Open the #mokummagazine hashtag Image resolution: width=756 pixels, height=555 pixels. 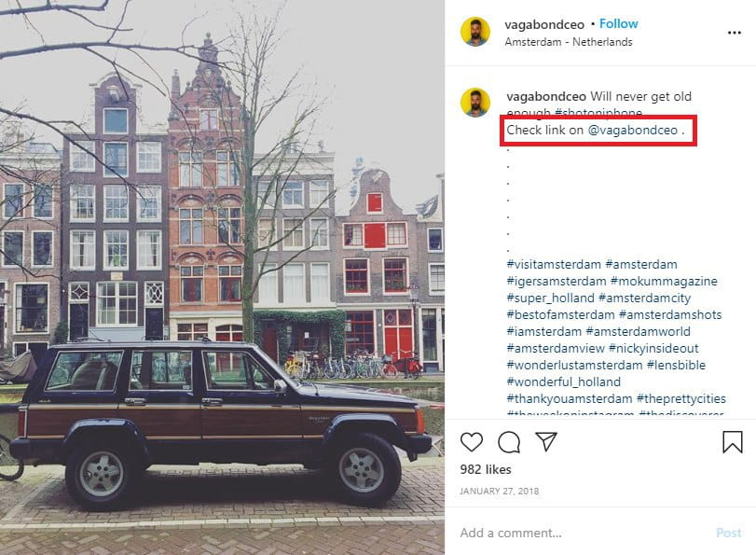tap(664, 281)
